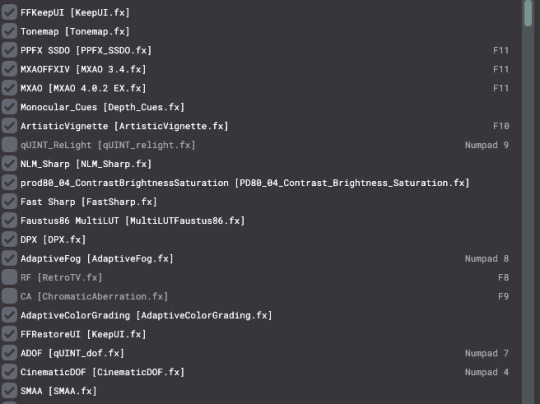Select the NLM_Sharp [NLM_Sharp.fx] row
The height and width of the screenshot is (404, 540).
coord(261,164)
